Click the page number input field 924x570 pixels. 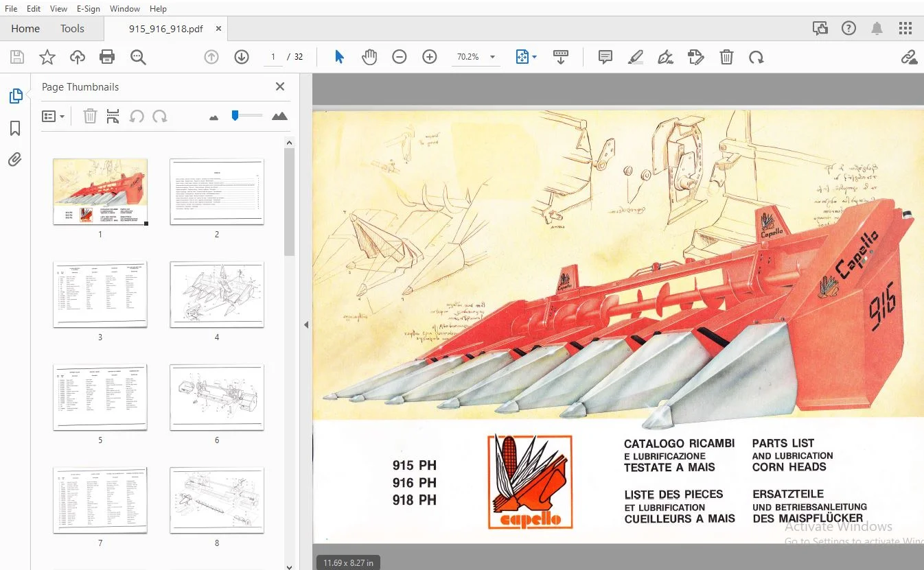(273, 57)
